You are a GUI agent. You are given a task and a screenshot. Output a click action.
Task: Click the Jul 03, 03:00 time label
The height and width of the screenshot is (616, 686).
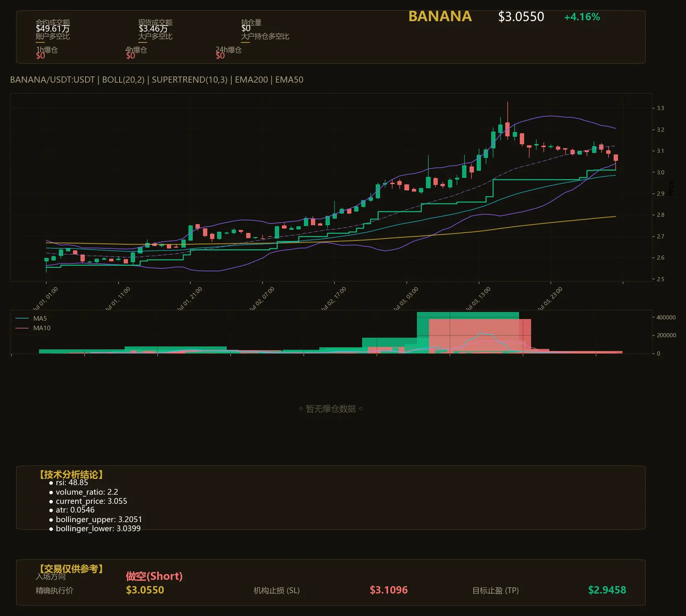[406, 299]
